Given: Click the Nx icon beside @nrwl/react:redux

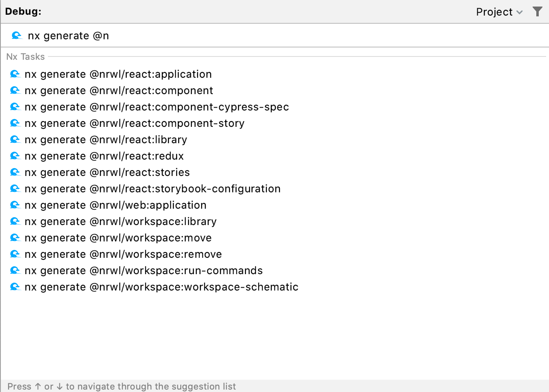Looking at the screenshot, I should pyautogui.click(x=15, y=156).
